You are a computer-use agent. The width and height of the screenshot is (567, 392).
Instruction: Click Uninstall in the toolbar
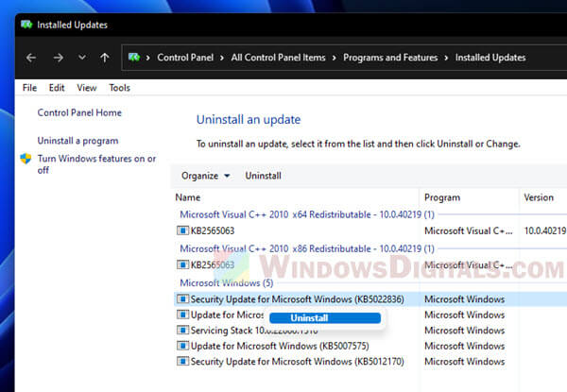tap(263, 176)
